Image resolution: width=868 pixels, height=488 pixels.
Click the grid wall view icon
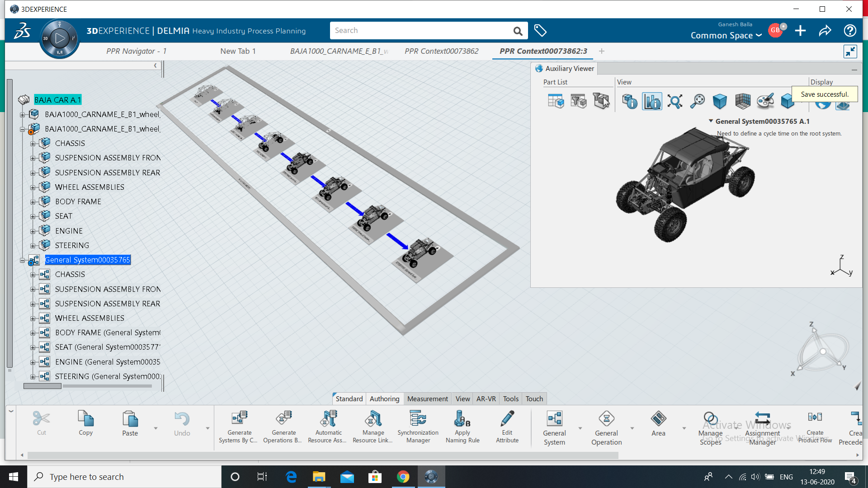click(x=742, y=101)
